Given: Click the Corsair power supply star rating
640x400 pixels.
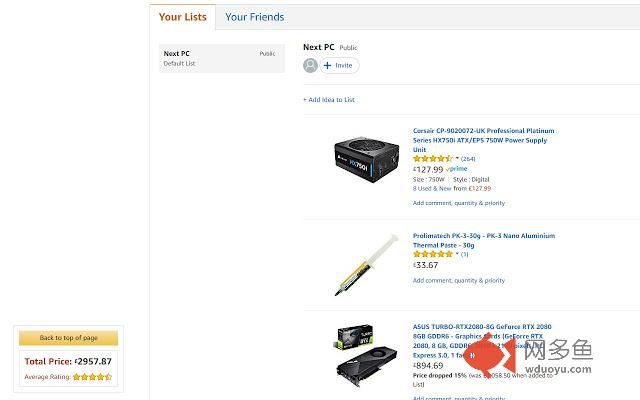Looking at the screenshot, I should (x=433, y=159).
